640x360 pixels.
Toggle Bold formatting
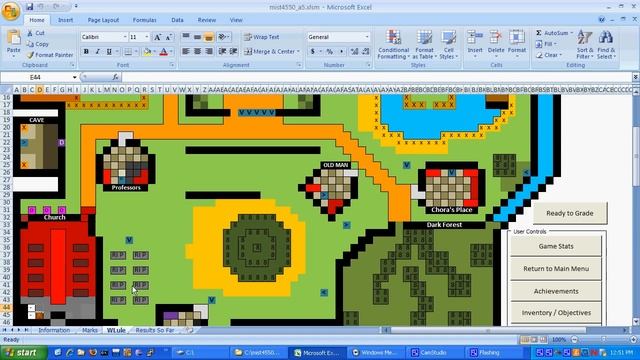coord(86,52)
